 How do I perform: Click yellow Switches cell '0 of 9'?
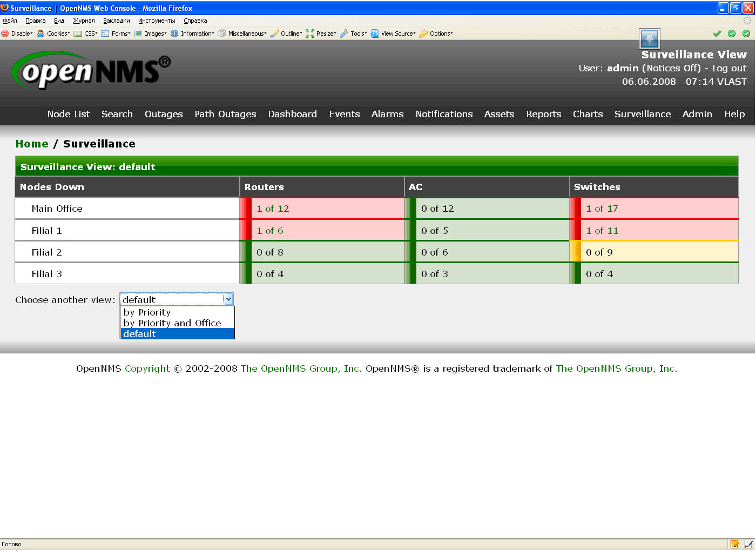599,252
